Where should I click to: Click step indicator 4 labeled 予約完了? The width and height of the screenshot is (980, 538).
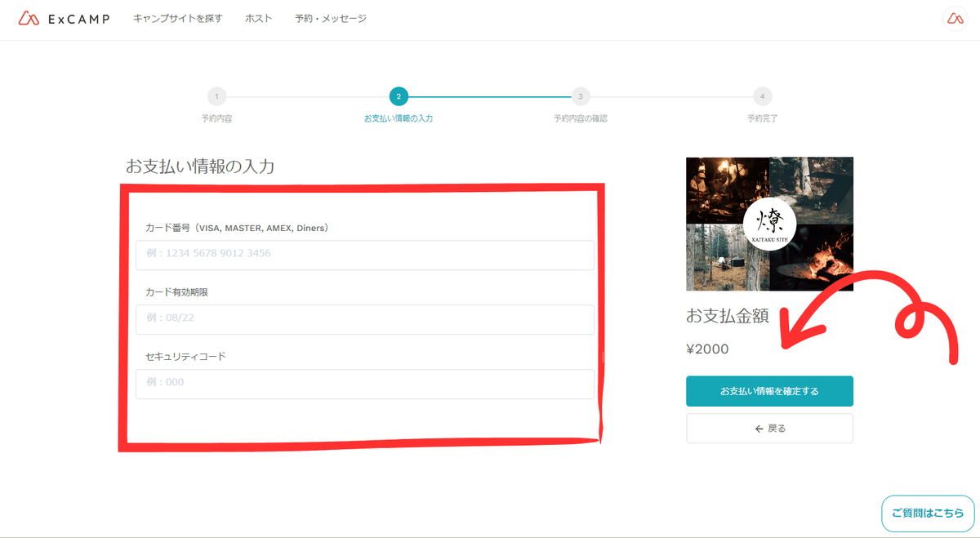pyautogui.click(x=762, y=96)
